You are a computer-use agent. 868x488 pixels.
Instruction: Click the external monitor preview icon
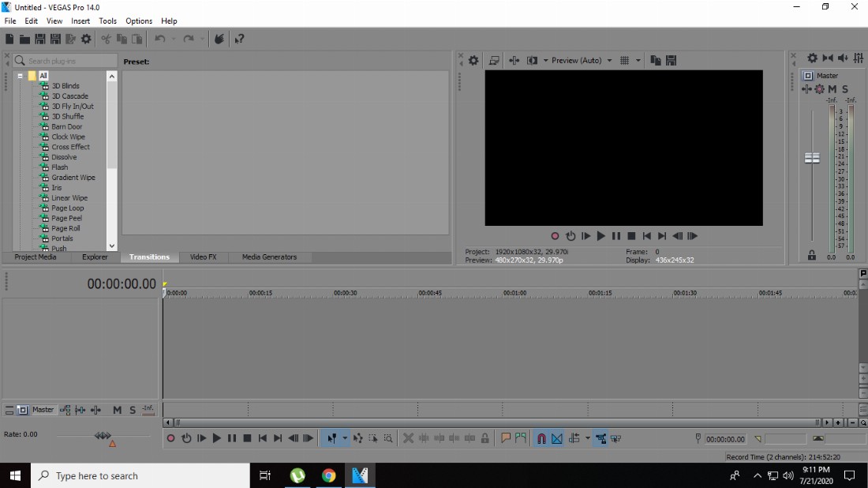click(494, 60)
